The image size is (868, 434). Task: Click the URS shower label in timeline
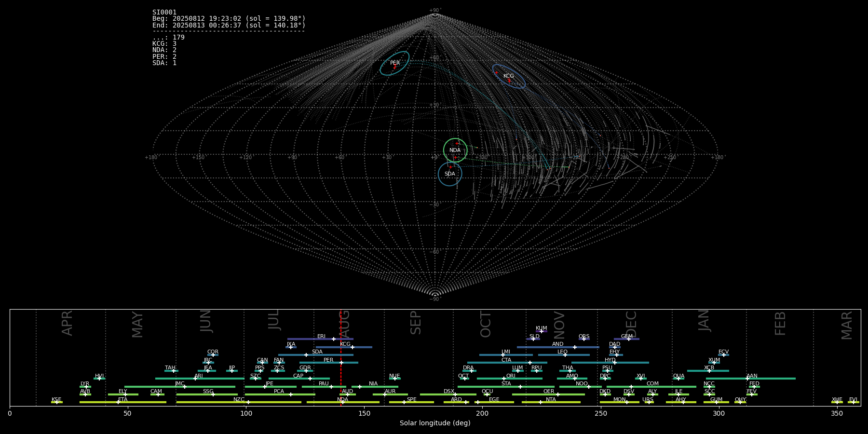648,400
